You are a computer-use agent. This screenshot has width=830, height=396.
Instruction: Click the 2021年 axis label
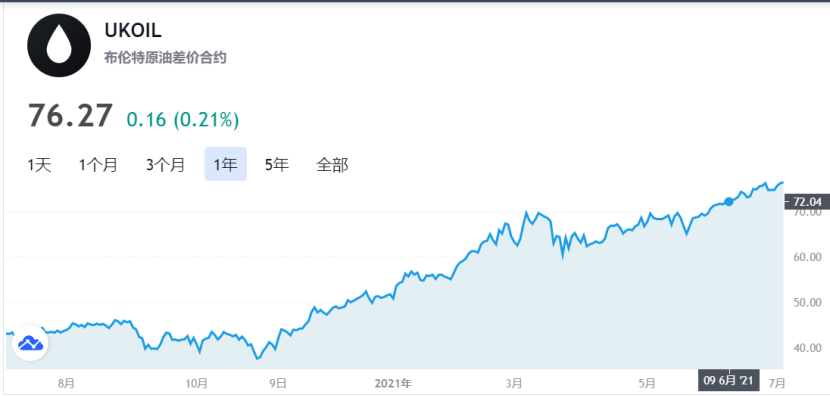[393, 382]
